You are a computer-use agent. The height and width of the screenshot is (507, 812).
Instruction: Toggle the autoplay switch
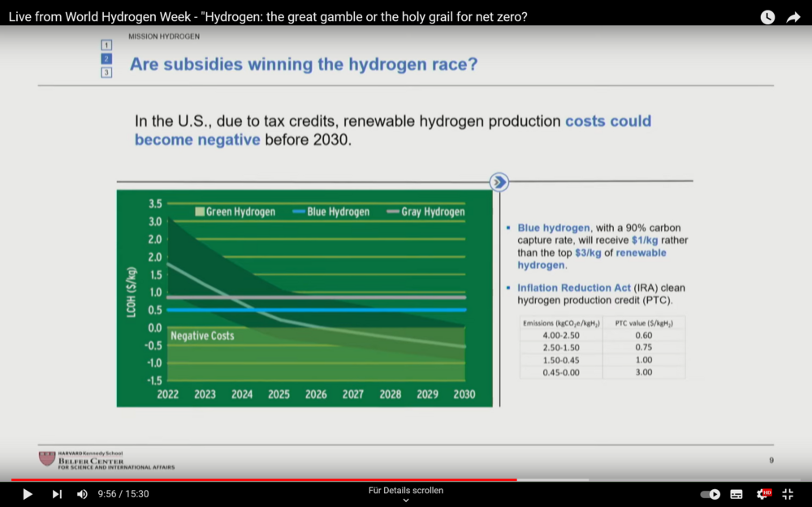[710, 493]
